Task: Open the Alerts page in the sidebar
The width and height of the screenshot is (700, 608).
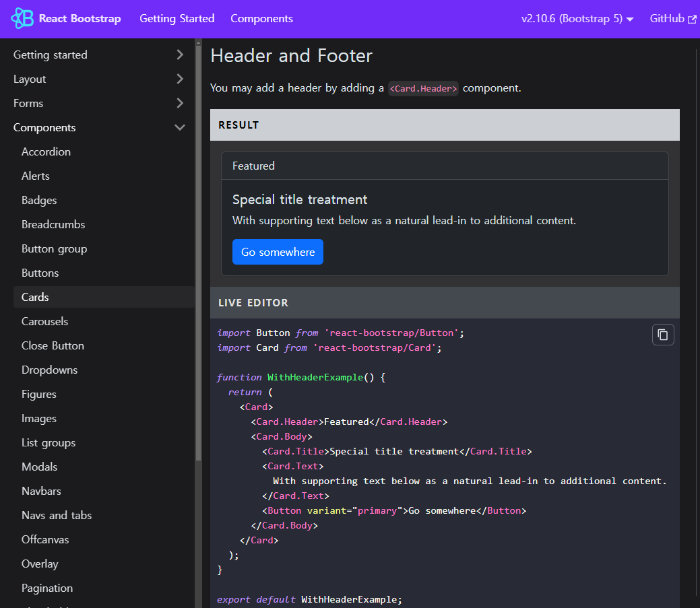Action: [35, 176]
